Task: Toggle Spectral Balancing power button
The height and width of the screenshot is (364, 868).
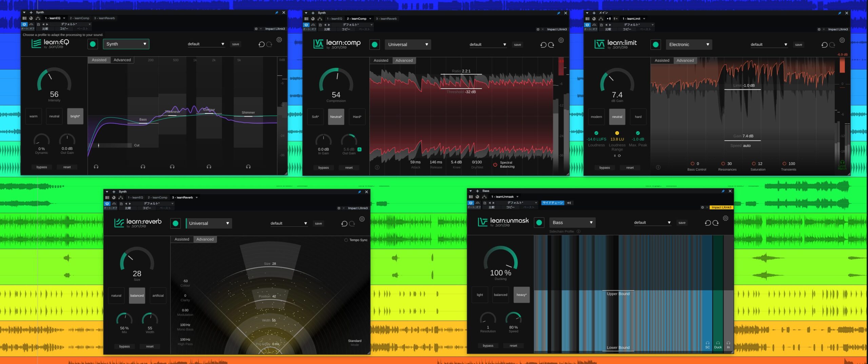Action: [x=495, y=165]
